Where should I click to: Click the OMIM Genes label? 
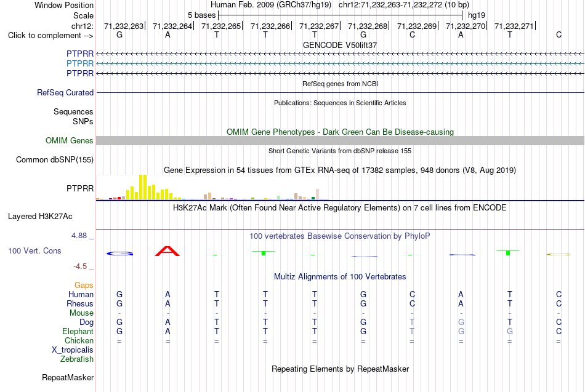coord(70,140)
